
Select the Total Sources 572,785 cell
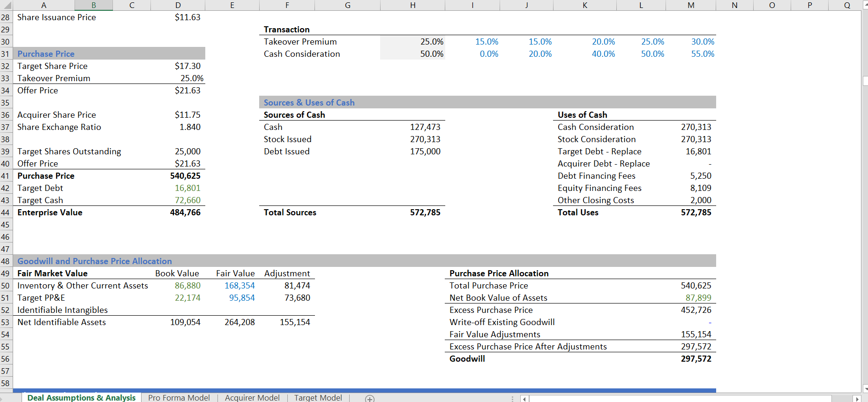(425, 212)
